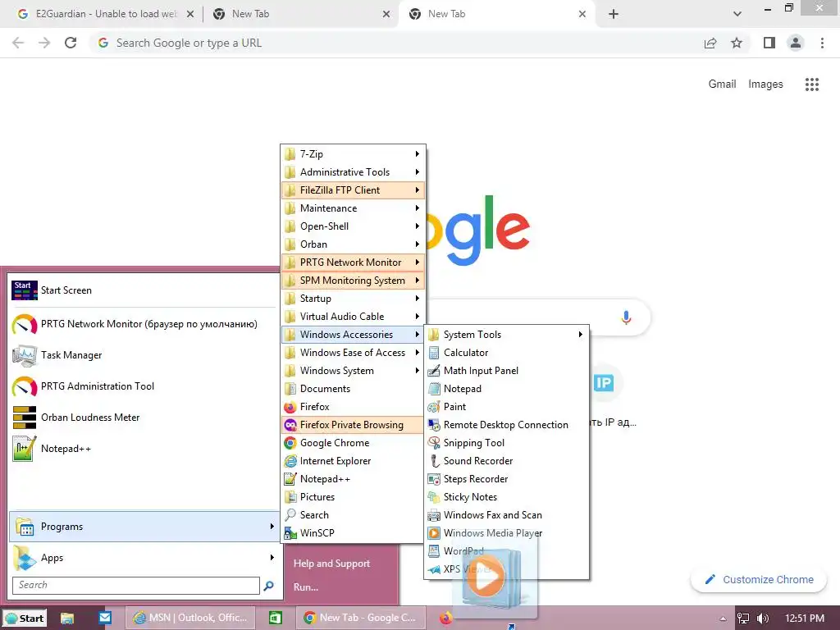Screen dimensions: 840x630
Task: Expand Administrative Tools submenu
Action: [x=353, y=172]
